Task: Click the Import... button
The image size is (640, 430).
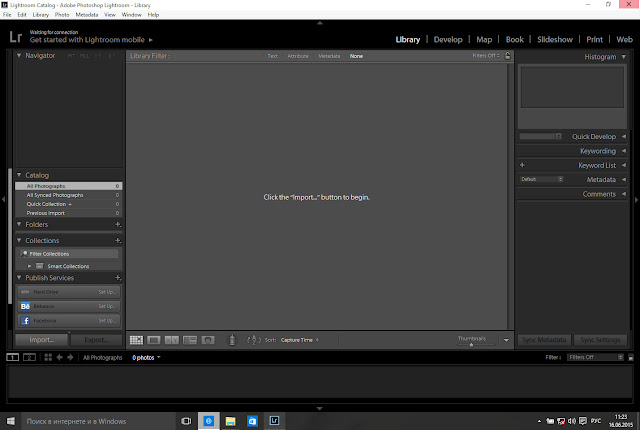Action: pos(41,339)
